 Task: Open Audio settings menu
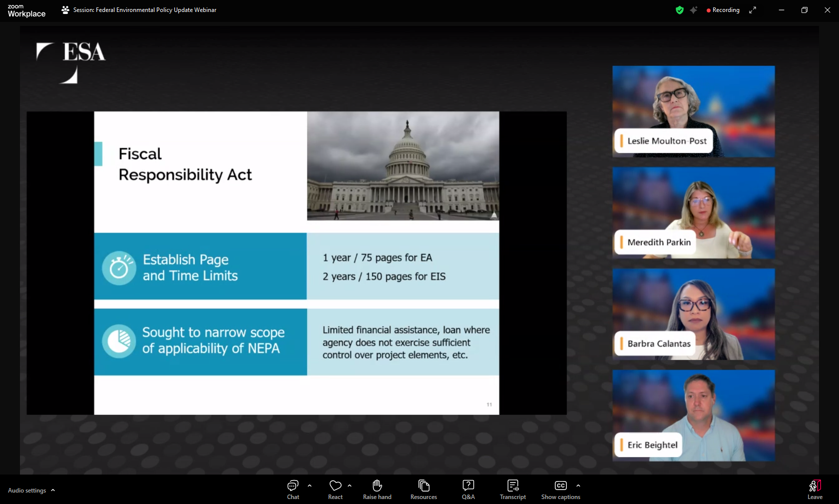pos(31,491)
